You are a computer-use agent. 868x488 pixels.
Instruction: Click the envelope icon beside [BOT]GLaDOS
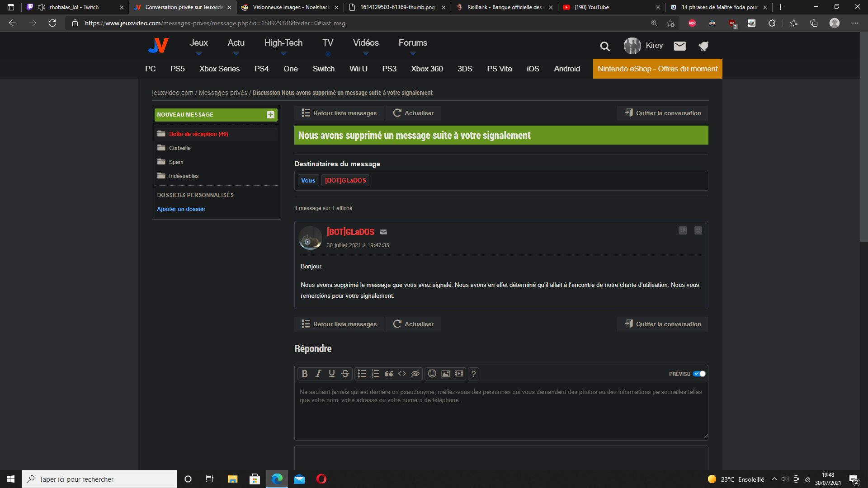pos(383,232)
